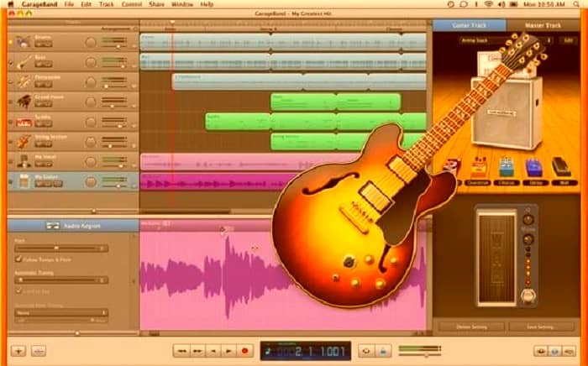Open the tuner/metronome button beside cycle
Image resolution: width=588 pixels, height=366 pixels.
383,351
